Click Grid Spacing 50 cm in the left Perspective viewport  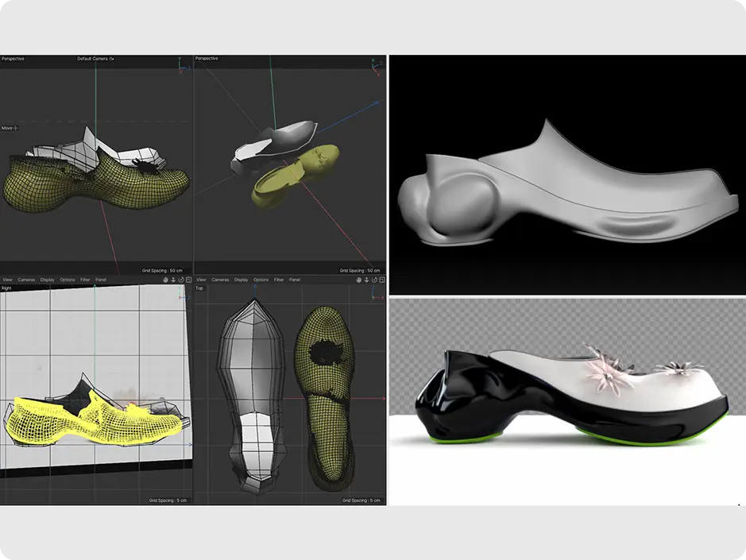coord(162,271)
